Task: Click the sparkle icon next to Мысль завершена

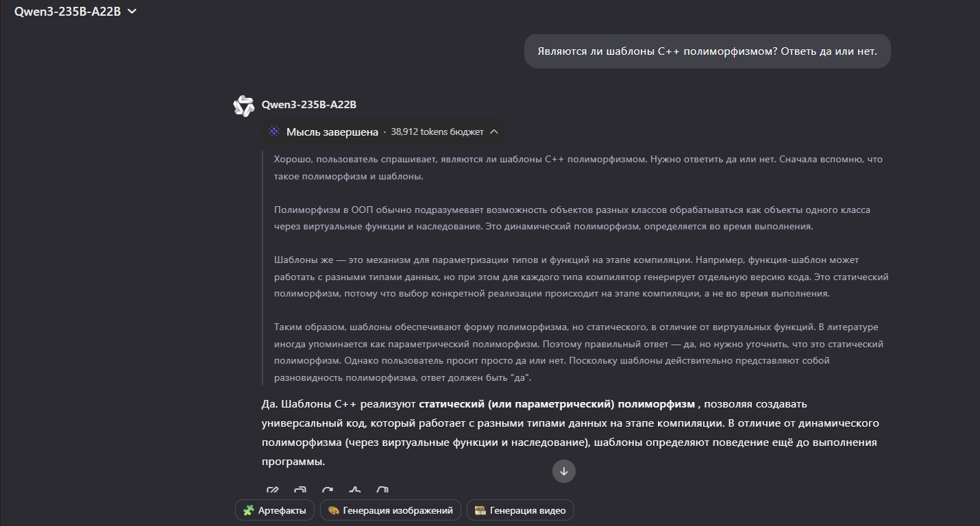Action: [274, 131]
